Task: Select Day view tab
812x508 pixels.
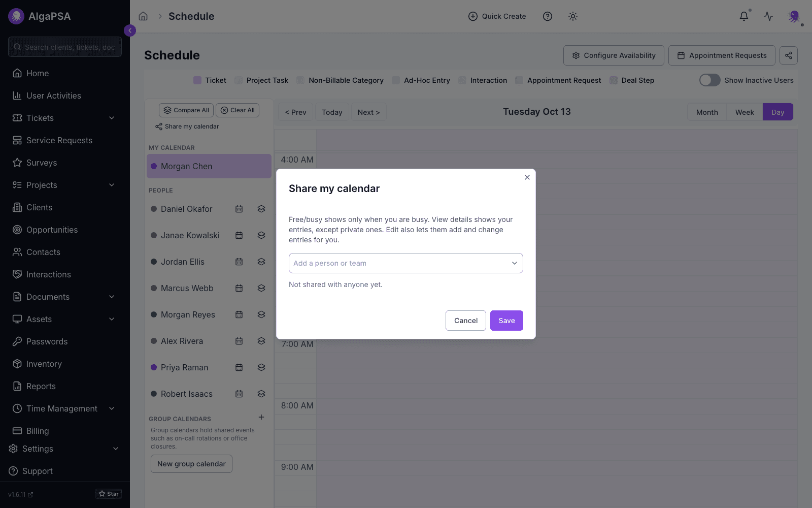Action: pyautogui.click(x=778, y=112)
